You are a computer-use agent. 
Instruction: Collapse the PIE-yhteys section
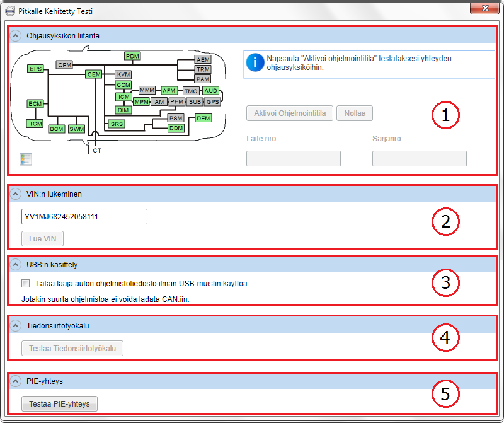[x=15, y=381]
